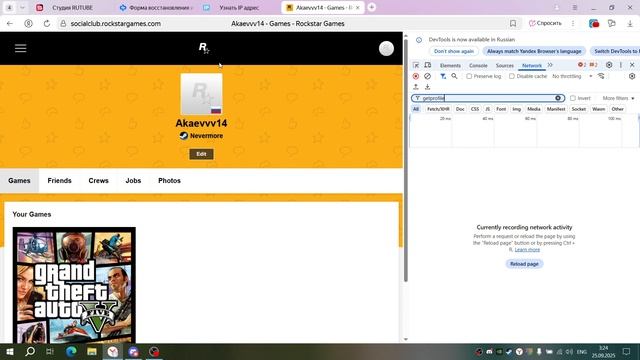The width and height of the screenshot is (640, 360).
Task: Stop recording network log button
Action: [416, 76]
